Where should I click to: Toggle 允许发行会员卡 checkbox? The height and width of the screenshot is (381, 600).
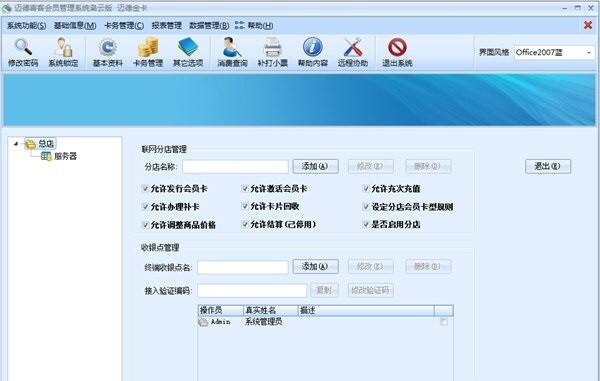point(145,189)
